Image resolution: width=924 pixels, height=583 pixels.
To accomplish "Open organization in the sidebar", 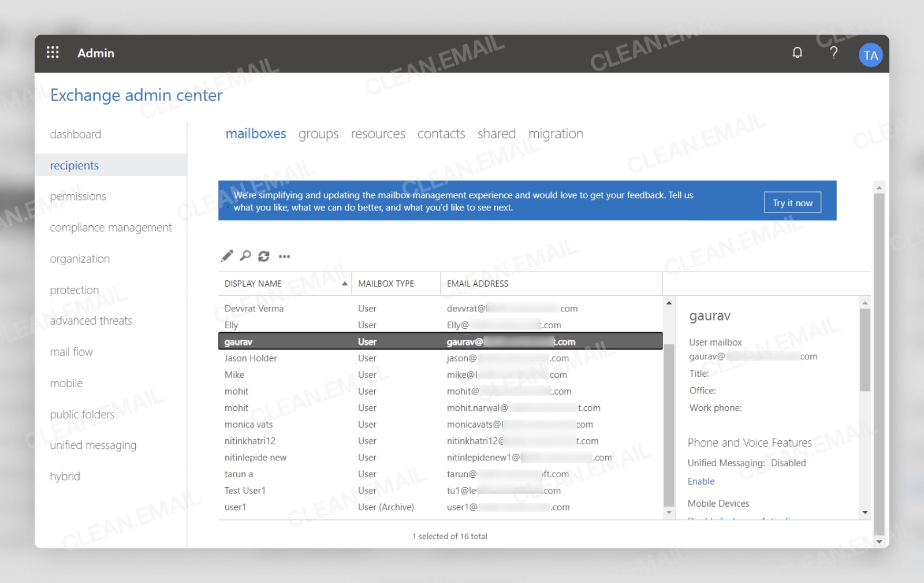I will coord(80,259).
